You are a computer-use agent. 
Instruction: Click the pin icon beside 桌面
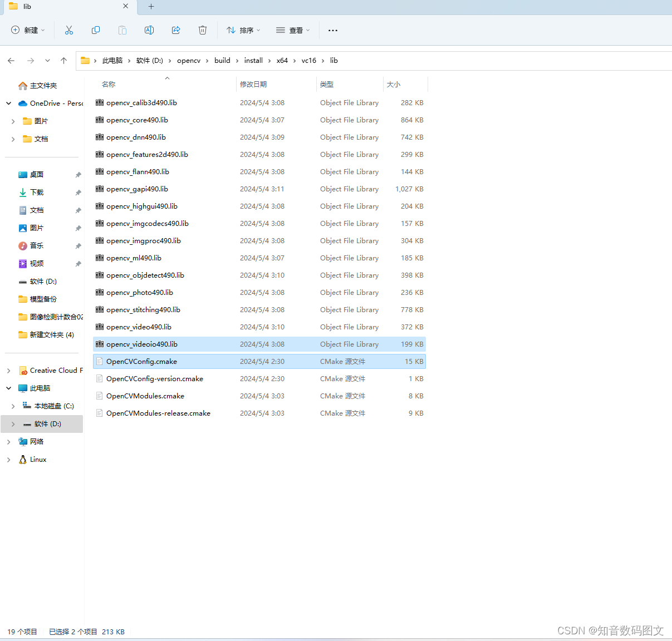tap(78, 175)
